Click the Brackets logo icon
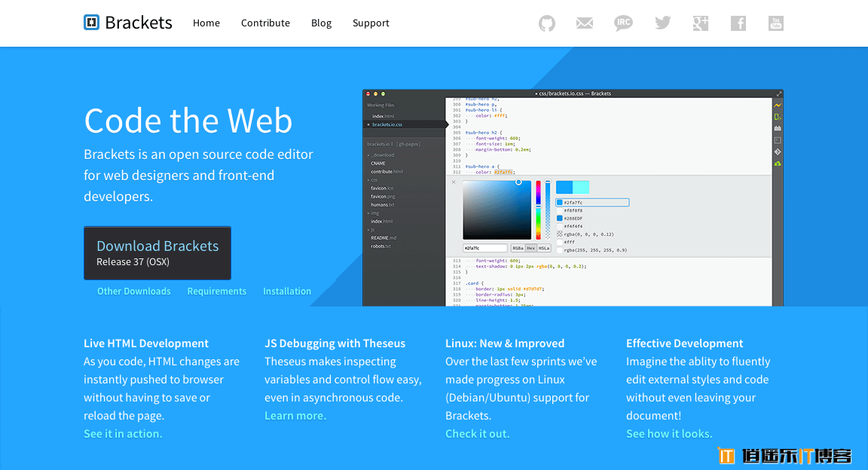The image size is (868, 470). click(92, 23)
